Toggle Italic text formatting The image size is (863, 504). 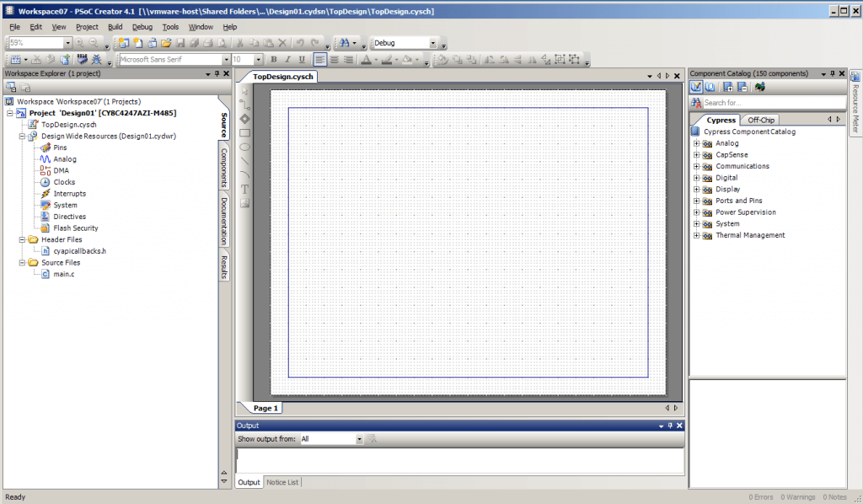coord(287,60)
